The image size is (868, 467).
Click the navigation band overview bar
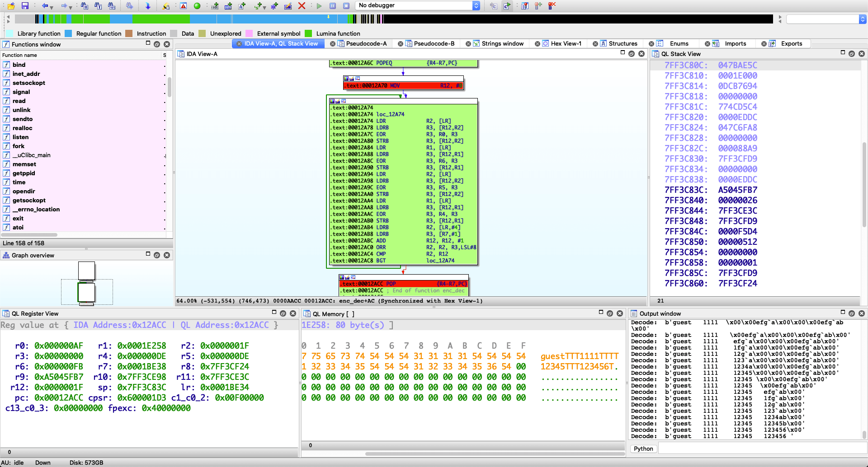tap(393, 19)
